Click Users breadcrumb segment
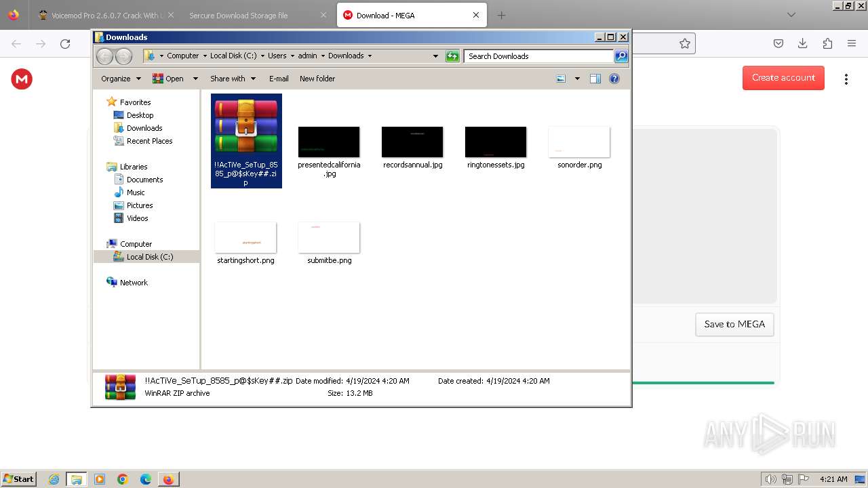The image size is (868, 488). [x=277, y=56]
